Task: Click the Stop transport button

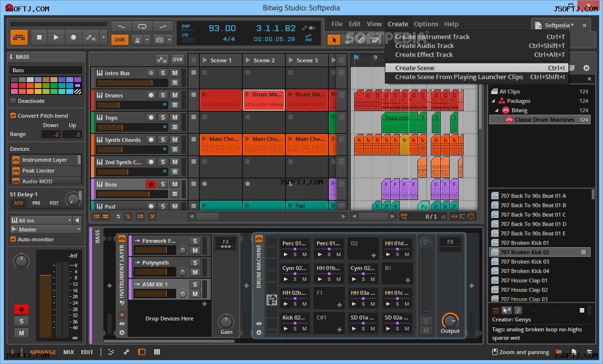Action: tap(39, 37)
